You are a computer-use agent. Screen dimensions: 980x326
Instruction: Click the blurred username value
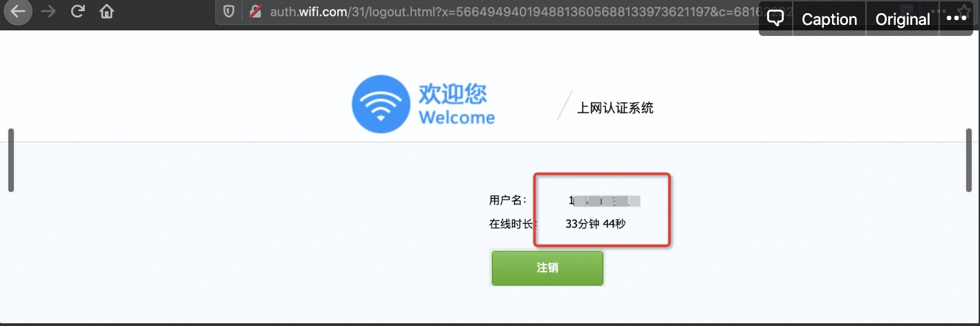click(605, 201)
